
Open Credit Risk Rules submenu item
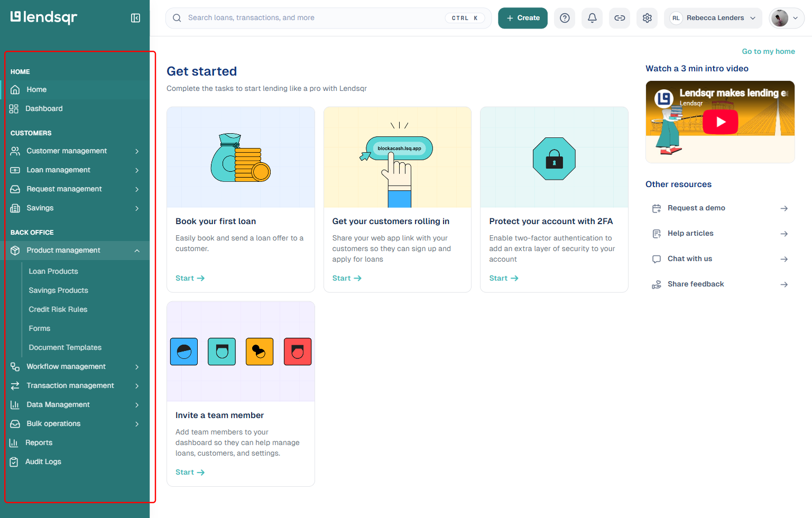point(58,309)
